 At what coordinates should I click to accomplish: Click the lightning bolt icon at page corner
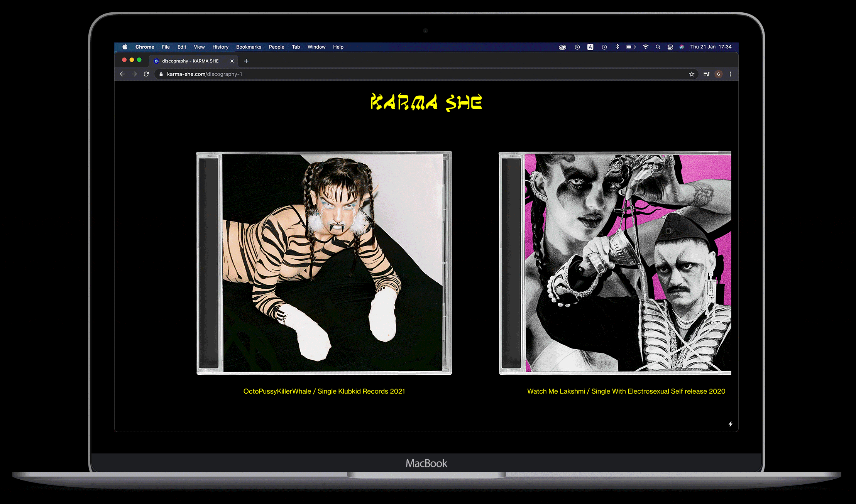(730, 424)
